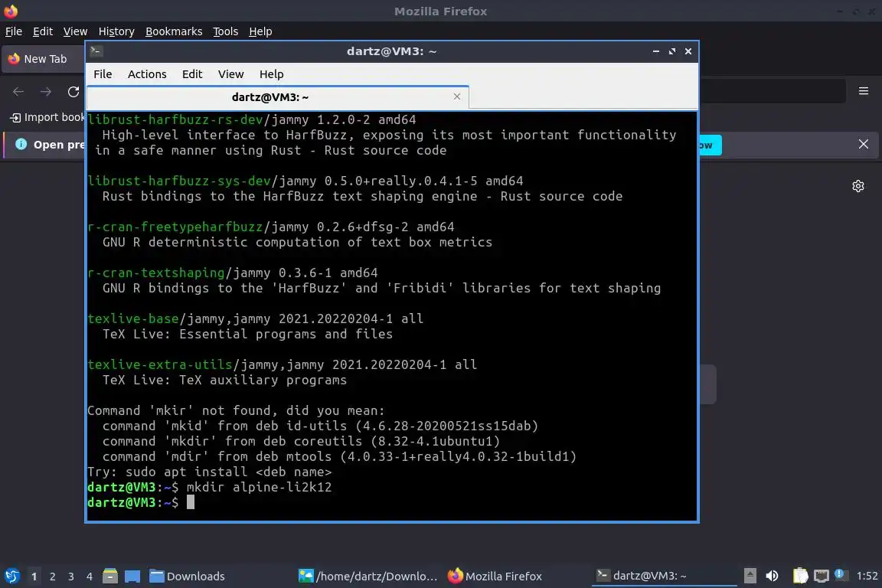Image resolution: width=882 pixels, height=588 pixels.
Task: Open the terminal's Edit menu
Action: [x=192, y=74]
